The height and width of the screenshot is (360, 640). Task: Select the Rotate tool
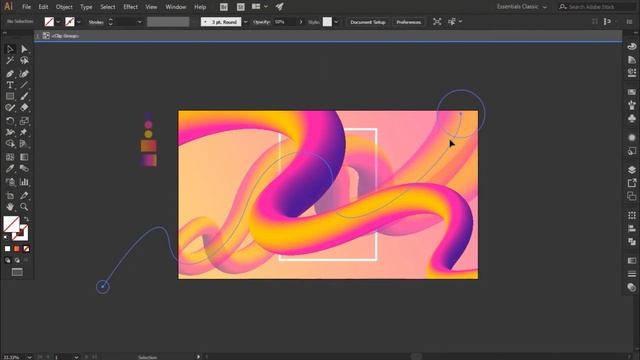(10, 121)
